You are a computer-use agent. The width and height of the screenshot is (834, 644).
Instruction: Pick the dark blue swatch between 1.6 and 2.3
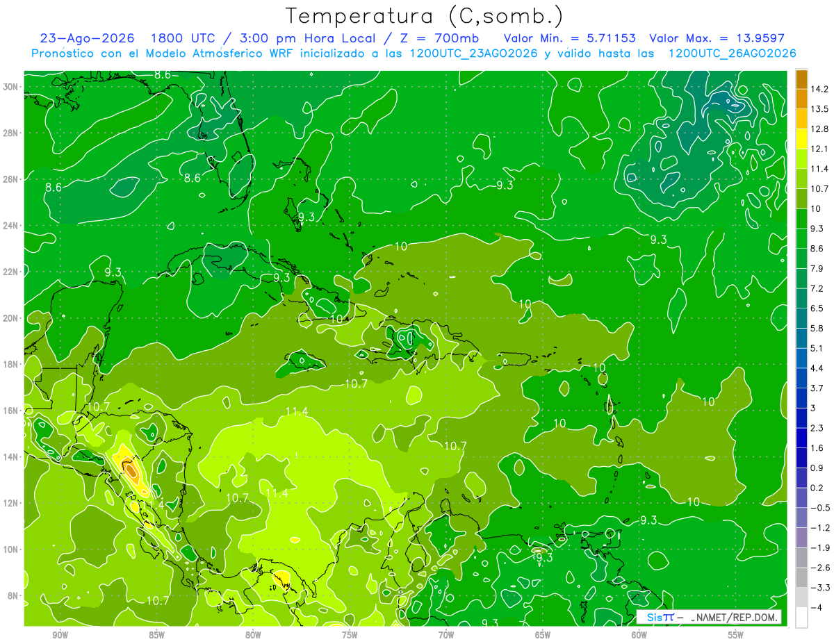pos(801,438)
